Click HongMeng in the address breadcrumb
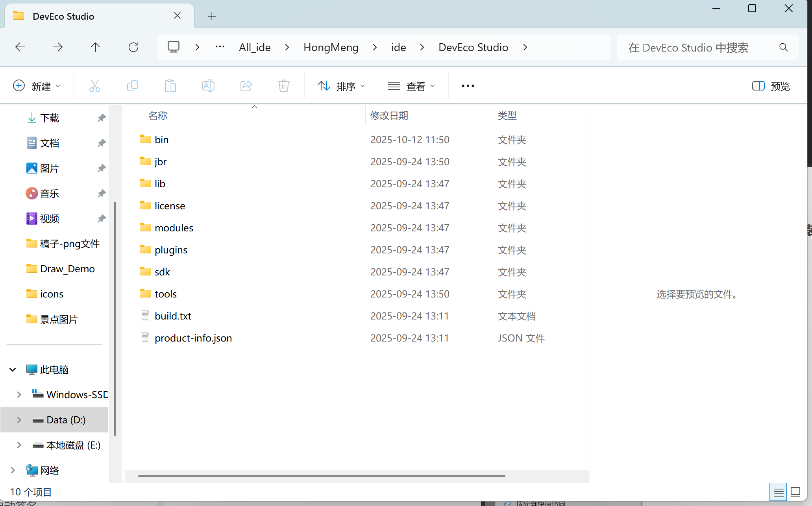Screen dimensions: 812x506 [x=331, y=47]
